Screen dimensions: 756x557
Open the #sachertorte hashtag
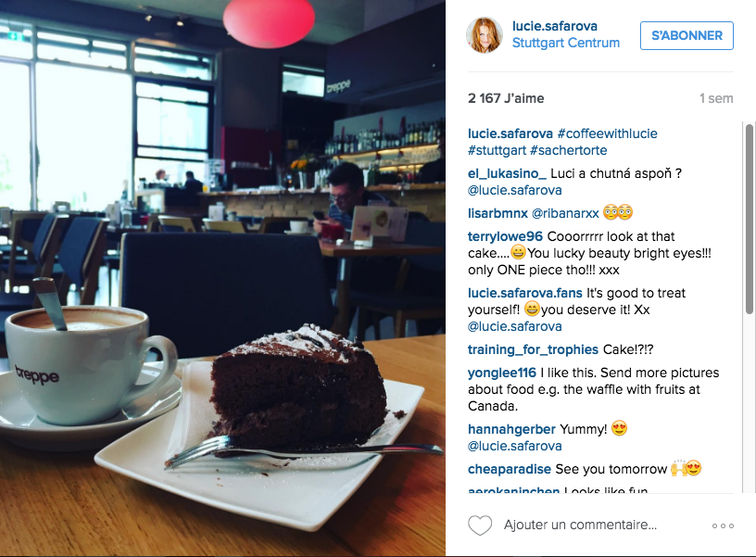click(568, 150)
